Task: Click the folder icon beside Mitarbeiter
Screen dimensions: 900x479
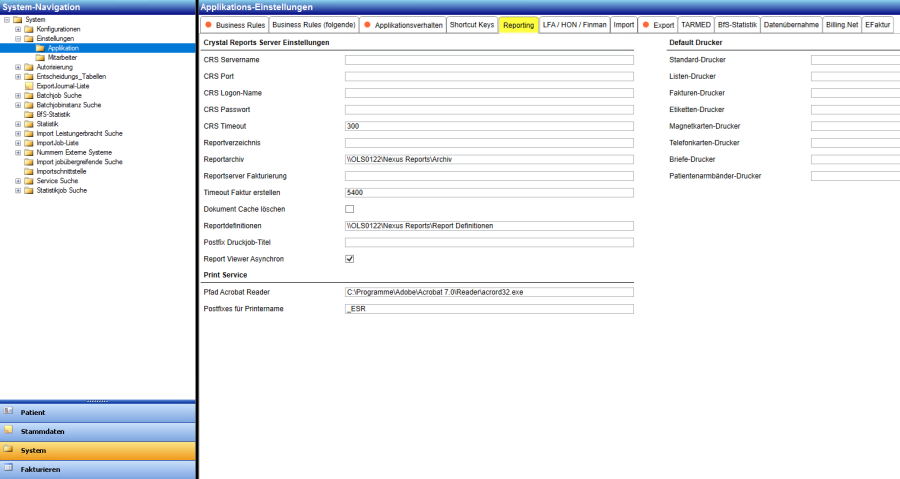Action: pyautogui.click(x=40, y=57)
